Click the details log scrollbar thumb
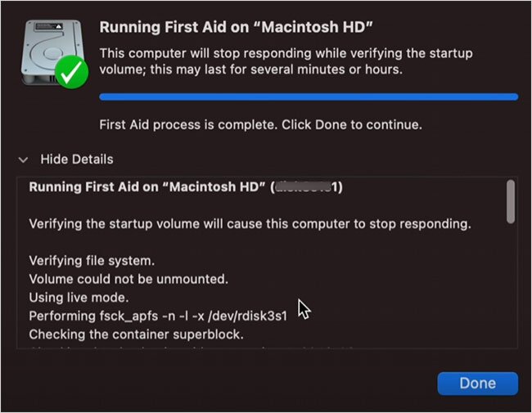This screenshot has width=532, height=413. 511,201
